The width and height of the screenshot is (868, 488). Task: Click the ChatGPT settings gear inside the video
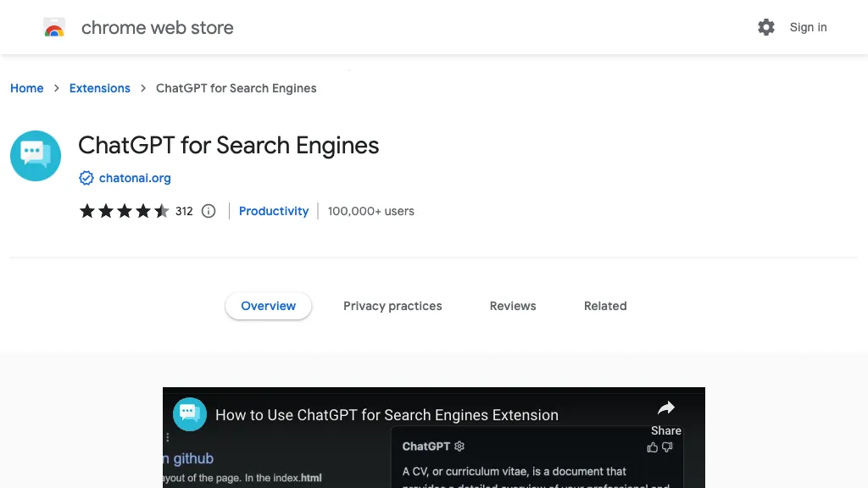(459, 446)
